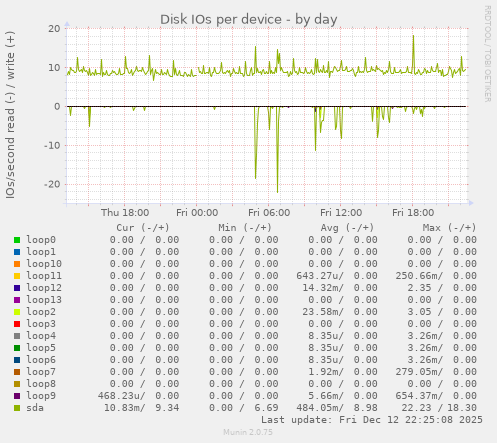497x443 pixels.
Task: Click the loop10 orange color swatch
Action: [x=17, y=264]
